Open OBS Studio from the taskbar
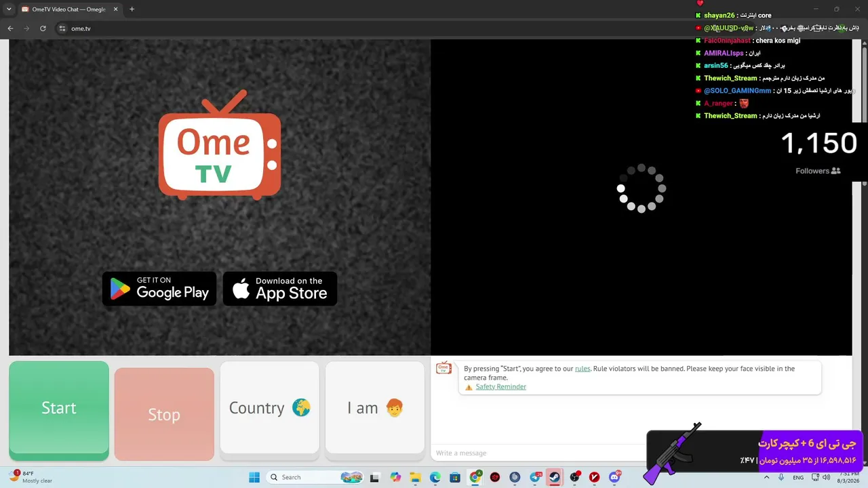868x488 pixels. [575, 478]
